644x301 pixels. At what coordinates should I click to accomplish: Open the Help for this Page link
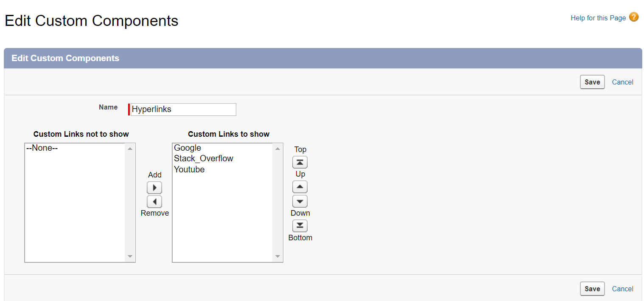pyautogui.click(x=598, y=18)
